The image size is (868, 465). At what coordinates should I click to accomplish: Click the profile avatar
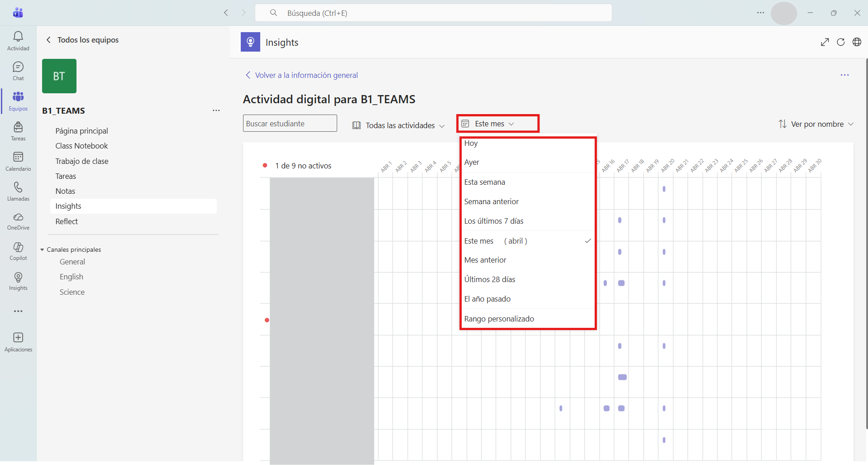[784, 13]
